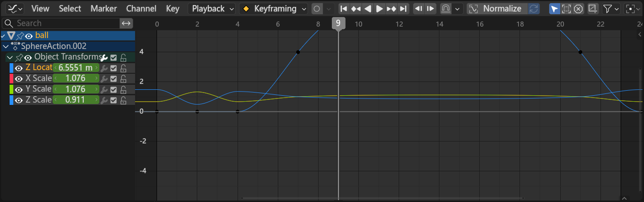Collapse the ball object channel

click(x=3, y=35)
